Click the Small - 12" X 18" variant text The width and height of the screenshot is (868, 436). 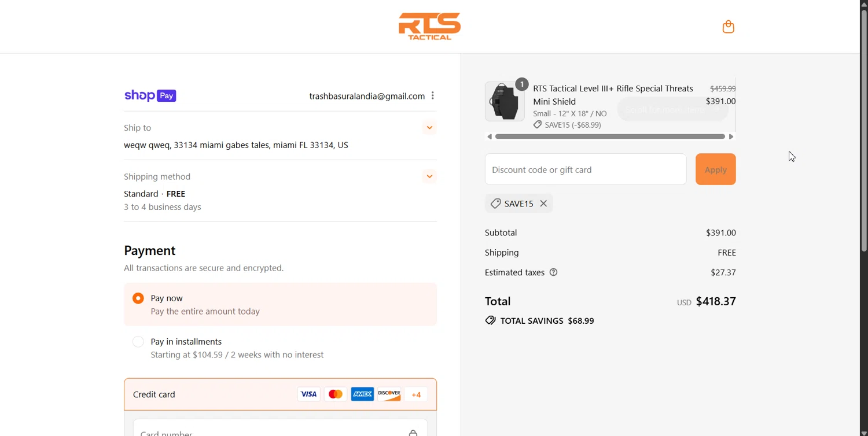point(570,113)
